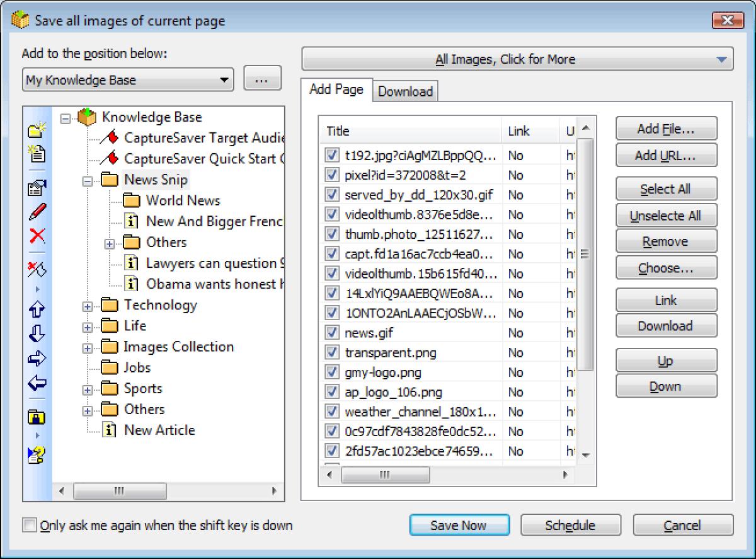Viewport: 756px width, 559px height.
Task: Uncheck the gmy-logo.png image entry
Action: tap(331, 372)
